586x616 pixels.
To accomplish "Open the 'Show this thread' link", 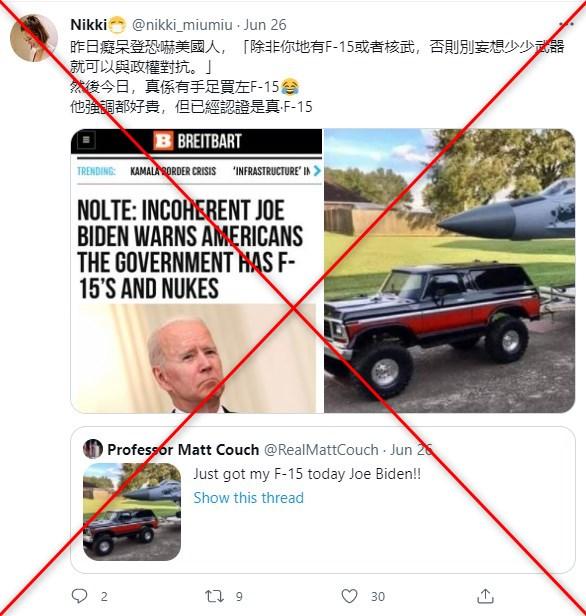I will pos(249,497).
